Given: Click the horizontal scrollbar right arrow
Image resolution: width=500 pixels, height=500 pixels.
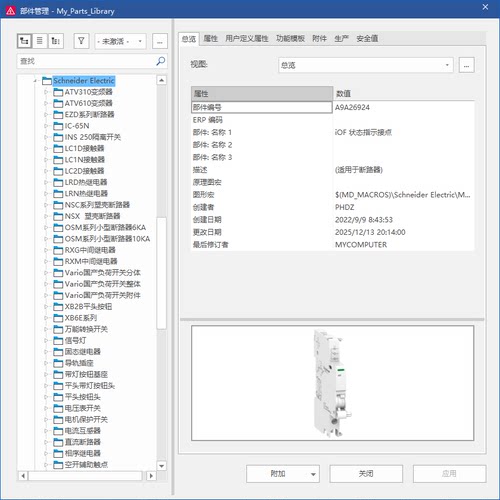Looking at the screenshot, I should 151,476.
